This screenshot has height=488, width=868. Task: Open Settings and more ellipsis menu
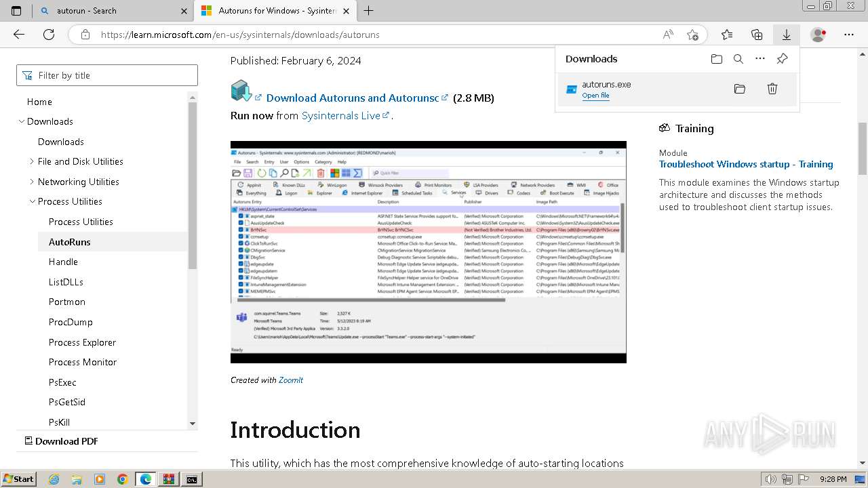[849, 35]
